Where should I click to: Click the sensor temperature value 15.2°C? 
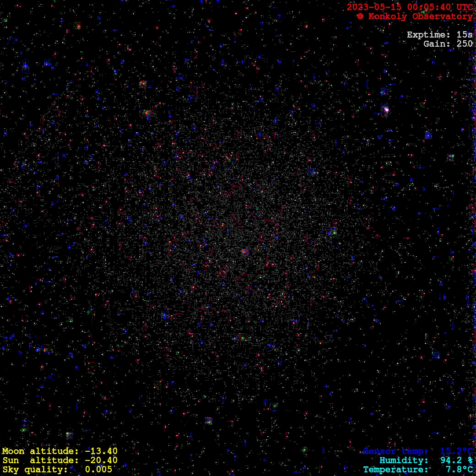coord(456,451)
